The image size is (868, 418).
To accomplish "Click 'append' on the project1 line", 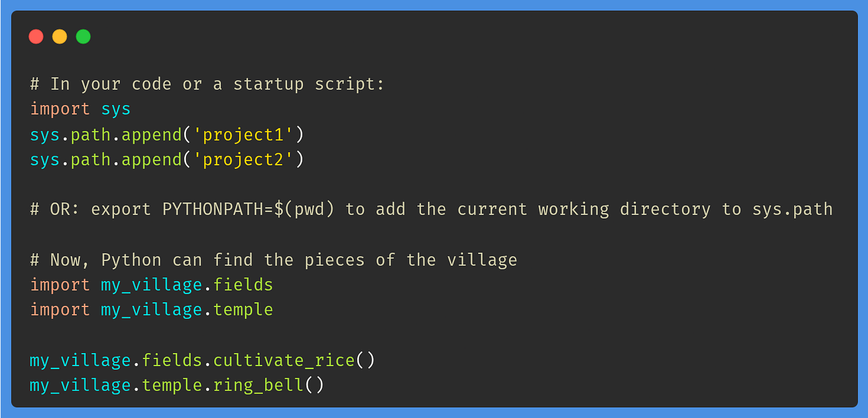I will click(151, 135).
